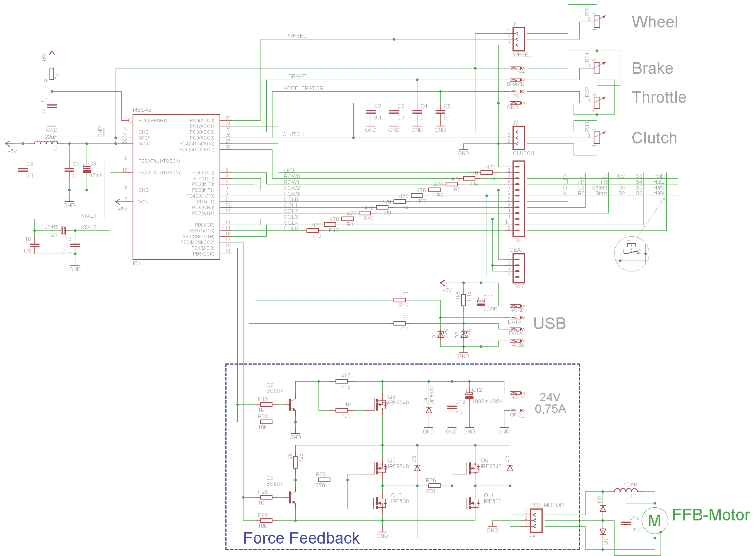Click the 'COL5' net label

coord(291,229)
